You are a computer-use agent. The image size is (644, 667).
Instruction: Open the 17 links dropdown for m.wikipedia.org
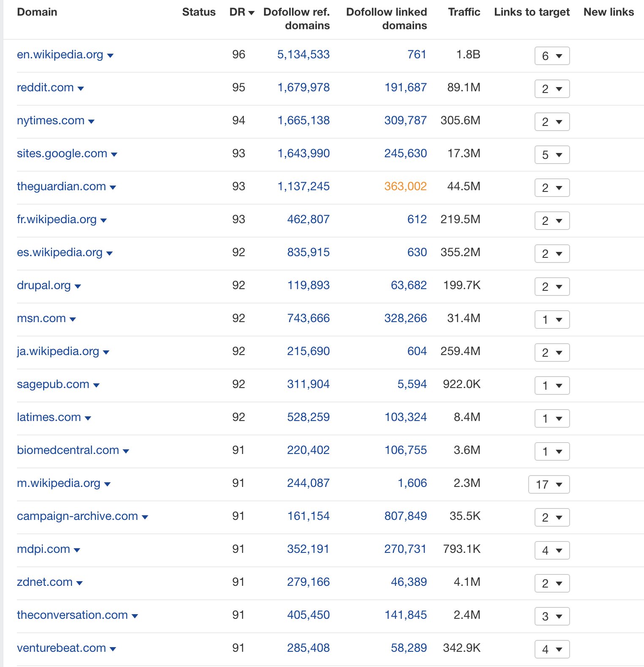point(549,484)
